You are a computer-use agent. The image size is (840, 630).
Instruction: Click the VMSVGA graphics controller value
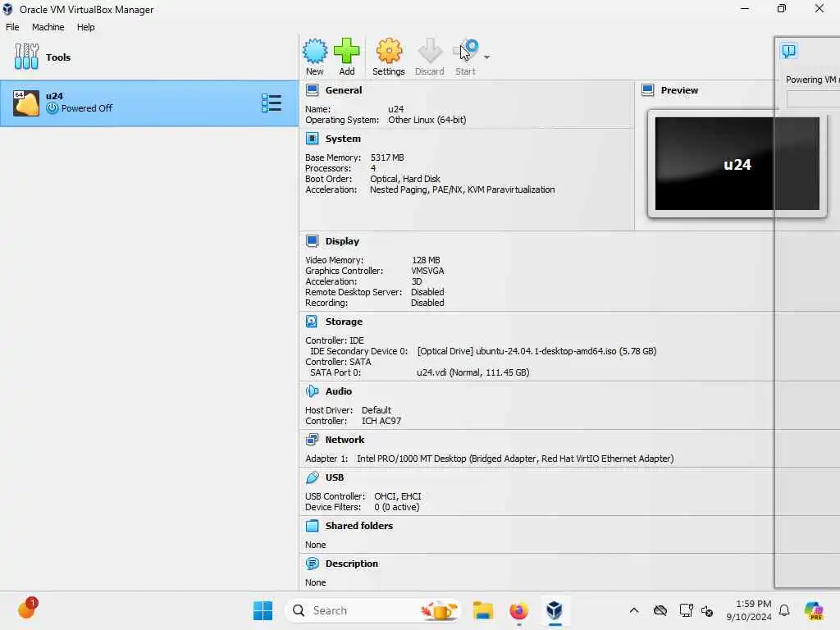[x=427, y=271]
